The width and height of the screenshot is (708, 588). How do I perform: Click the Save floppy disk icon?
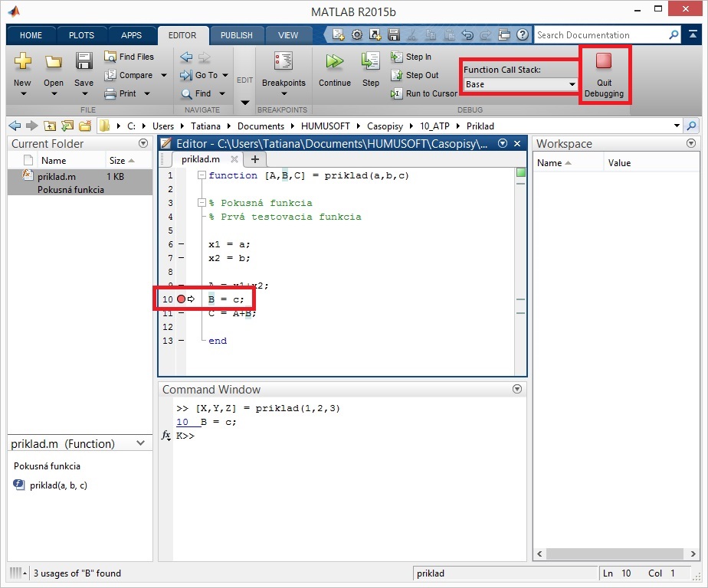[x=84, y=61]
